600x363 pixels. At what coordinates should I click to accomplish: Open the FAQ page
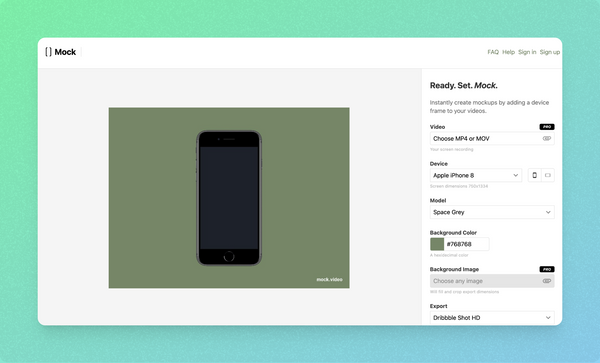coord(493,52)
